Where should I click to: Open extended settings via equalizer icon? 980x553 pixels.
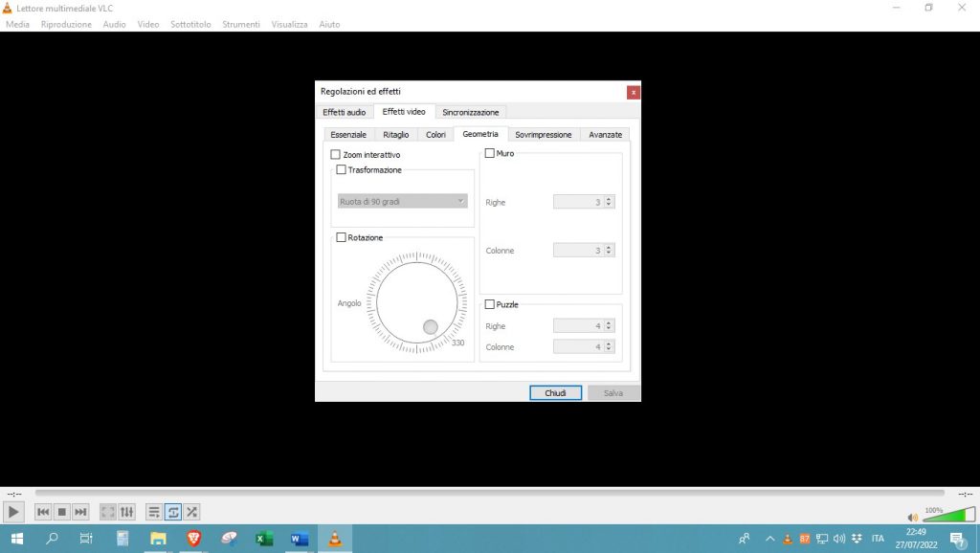coord(126,513)
